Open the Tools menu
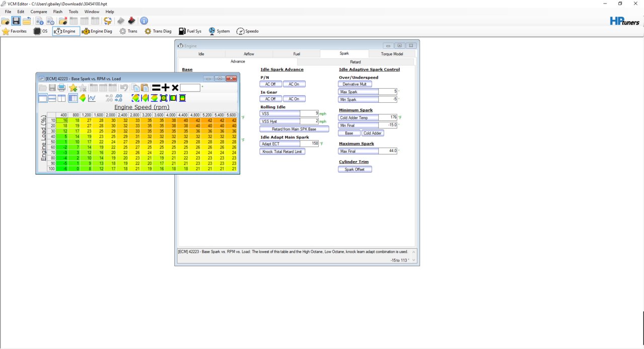 pyautogui.click(x=74, y=12)
